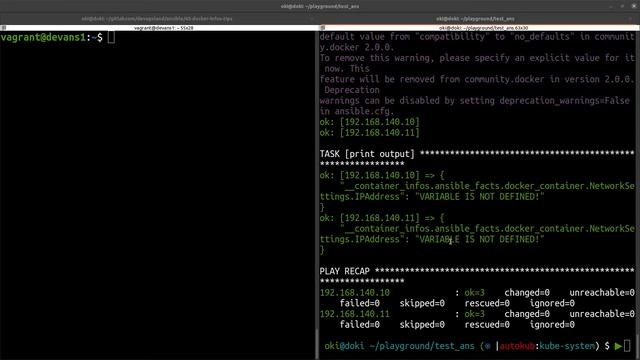
Task: Click the '~/playground/test_ans' path in the prompt
Action: pyautogui.click(x=422, y=346)
